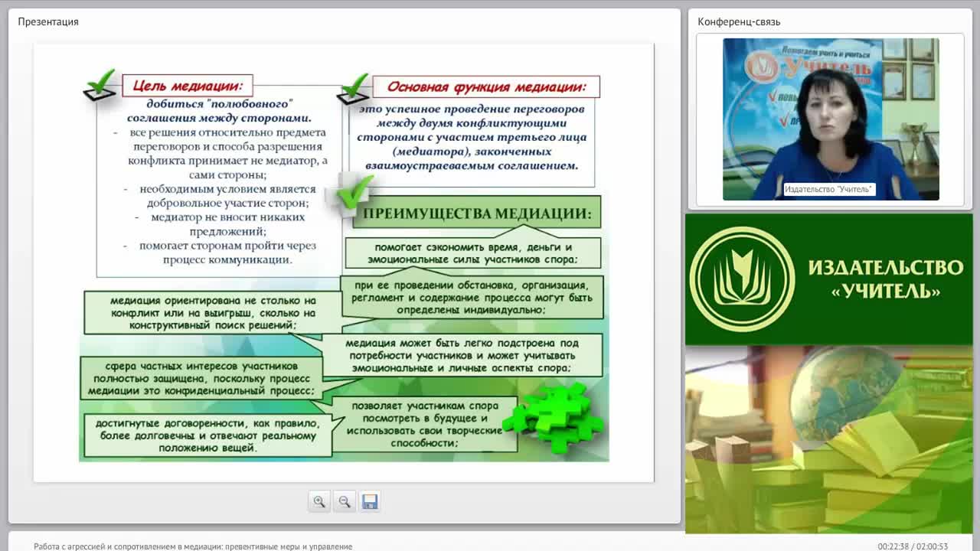
Task: Click the 'при ее проведении обстановка' callout
Action: pos(472,298)
